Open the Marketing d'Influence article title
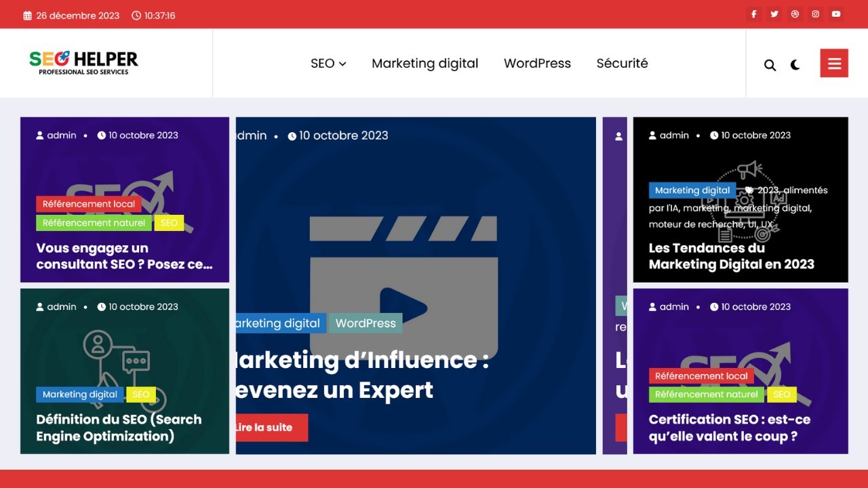868x488 pixels. [x=362, y=375]
